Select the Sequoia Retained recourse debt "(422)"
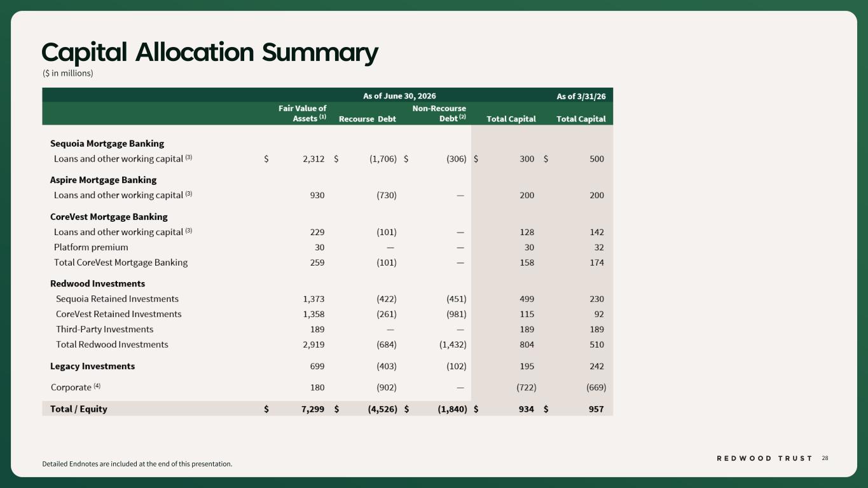868x488 pixels. pos(387,299)
